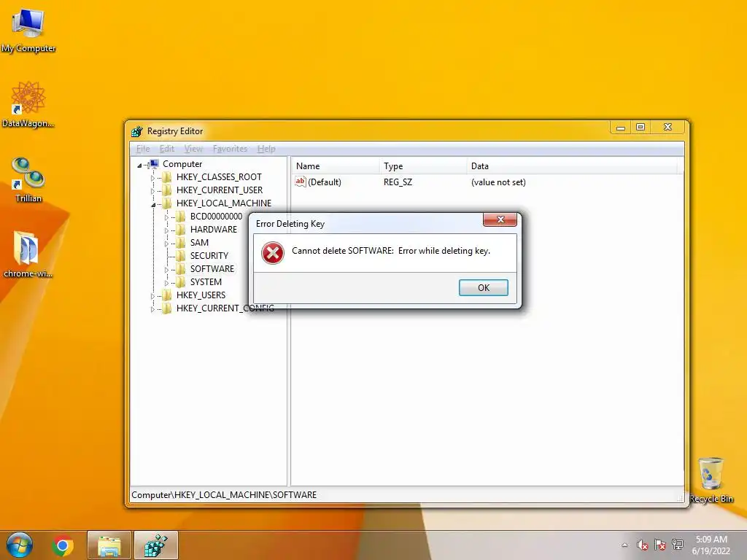
Task: Expand the SYSTEM key
Action: click(x=166, y=283)
